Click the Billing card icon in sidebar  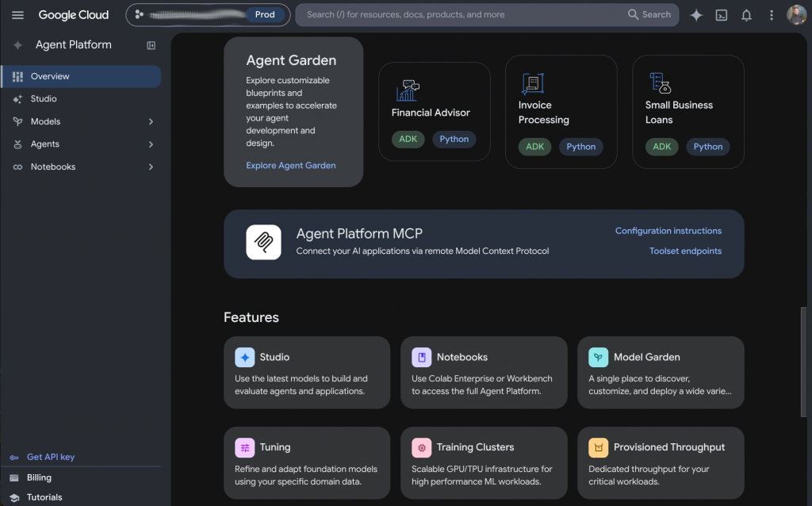click(14, 477)
